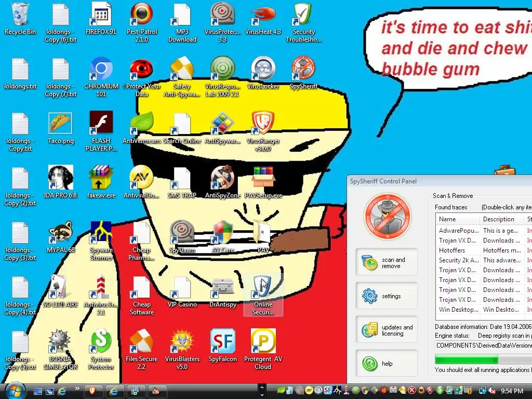Open the AntiVermeans leaf shortcut
The height and width of the screenshot is (399, 532).
point(141,128)
